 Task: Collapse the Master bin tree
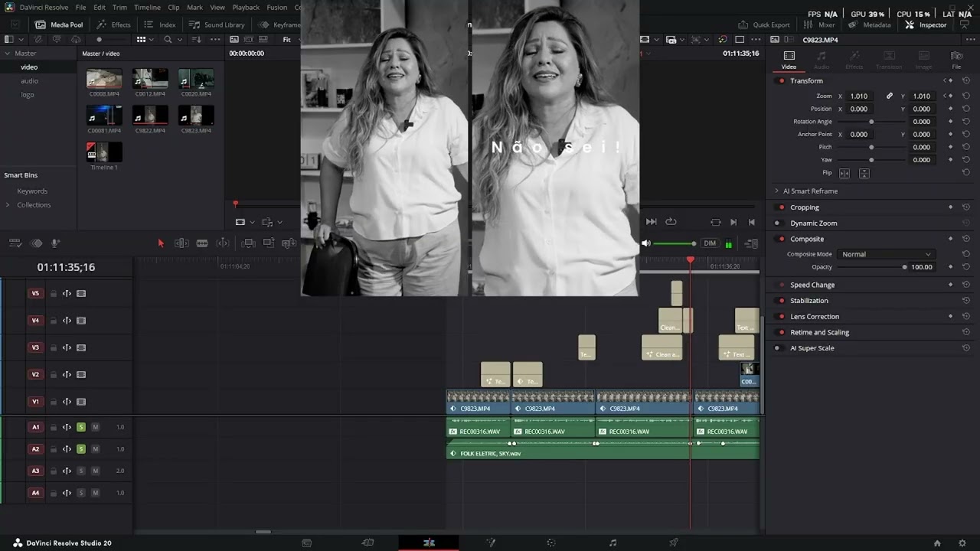pyautogui.click(x=8, y=54)
